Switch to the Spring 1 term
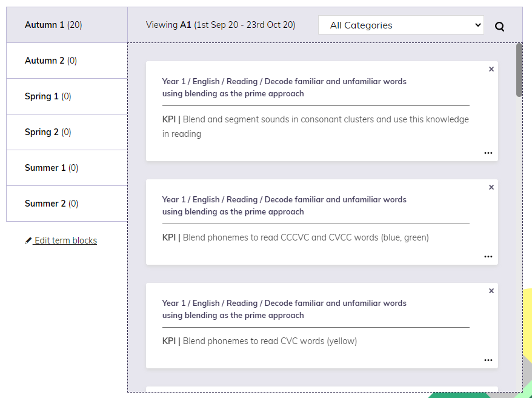Screen dimensions: 532x398 67,96
